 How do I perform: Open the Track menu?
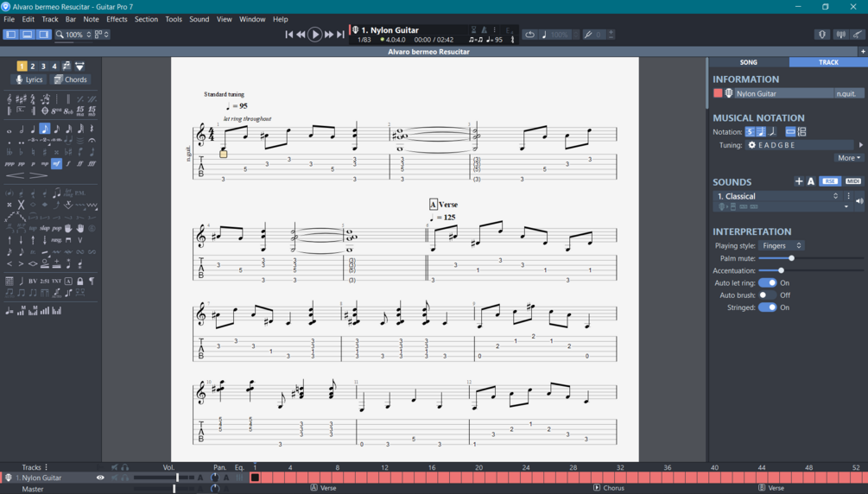tap(50, 19)
